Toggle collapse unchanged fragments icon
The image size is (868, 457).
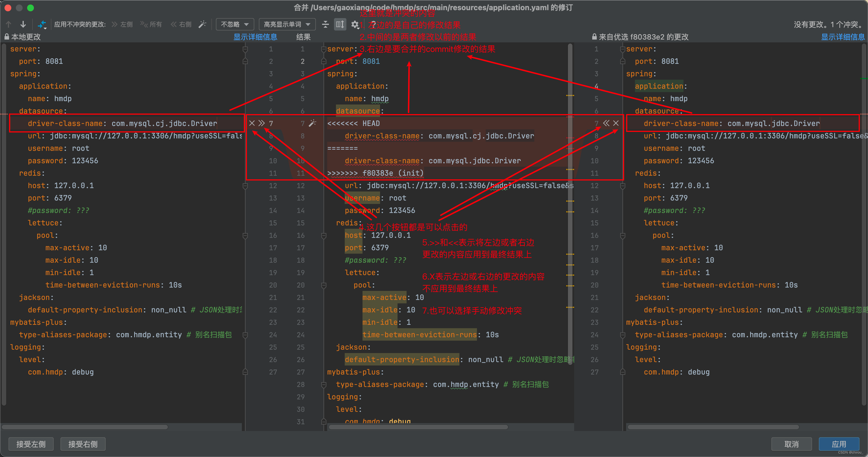tap(325, 24)
